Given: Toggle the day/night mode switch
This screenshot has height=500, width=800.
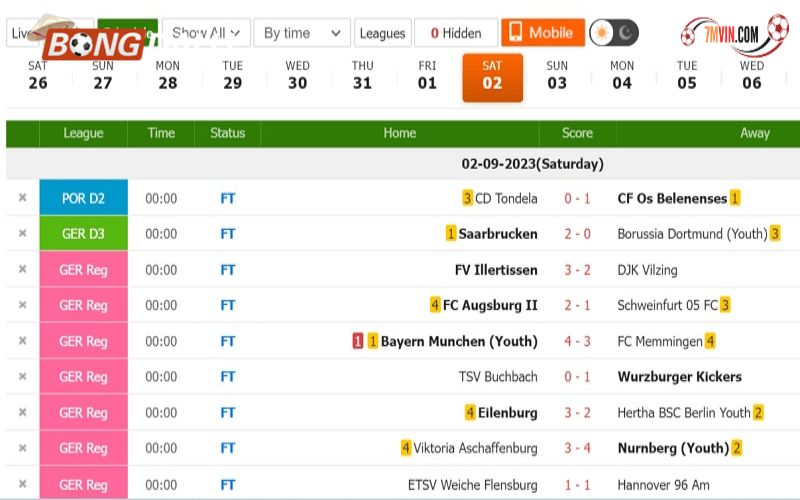Looking at the screenshot, I should pos(614,33).
